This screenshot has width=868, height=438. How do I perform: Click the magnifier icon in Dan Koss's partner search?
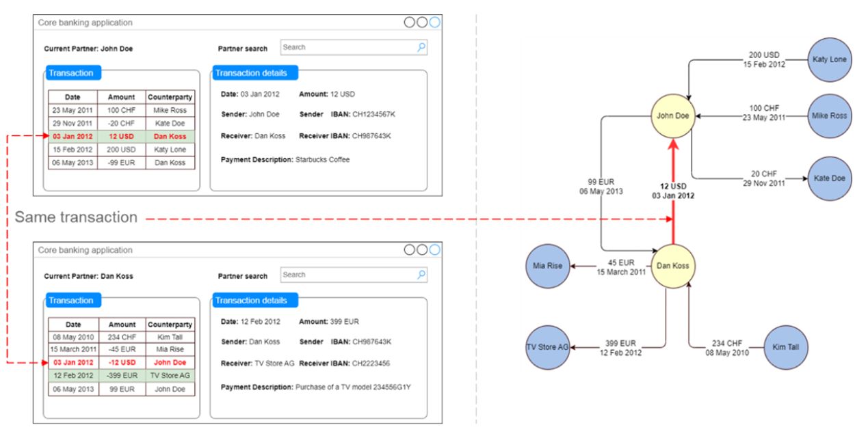[x=421, y=275]
